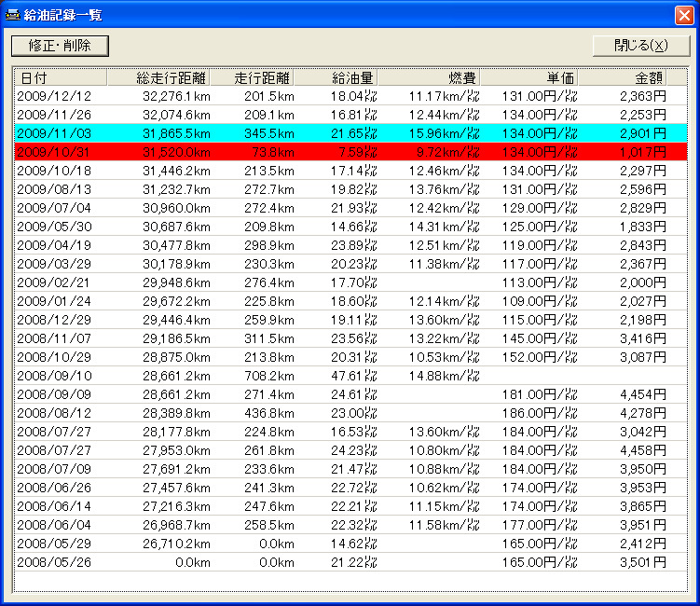Click the 2008/08/12 row with 436.8km
The height and width of the screenshot is (606, 700).
click(350, 413)
